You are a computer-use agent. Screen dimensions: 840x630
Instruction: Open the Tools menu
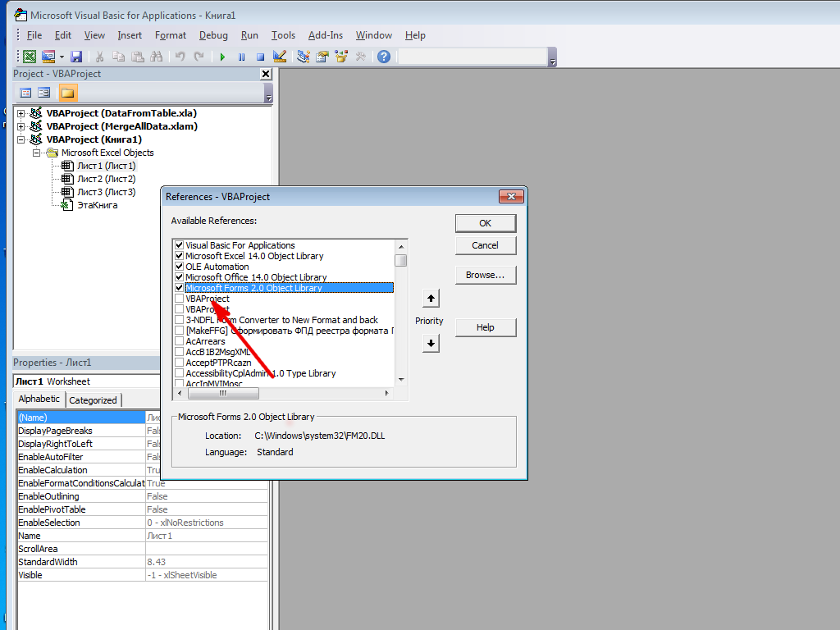click(x=283, y=35)
